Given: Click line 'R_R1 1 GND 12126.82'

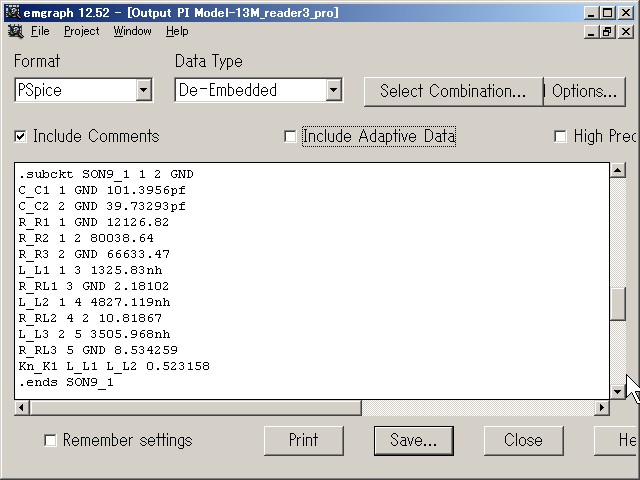Looking at the screenshot, I should pos(94,222).
